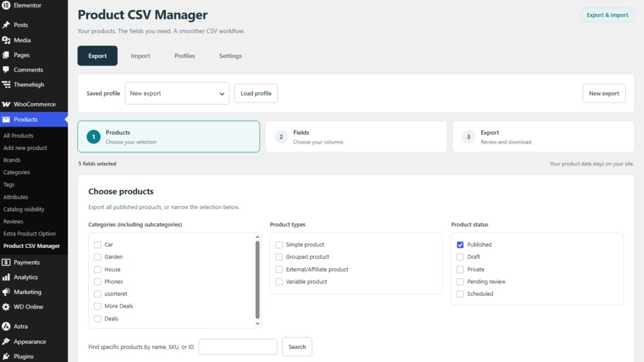Click the Elementor sidebar icon
644x362 pixels.
point(6,5)
